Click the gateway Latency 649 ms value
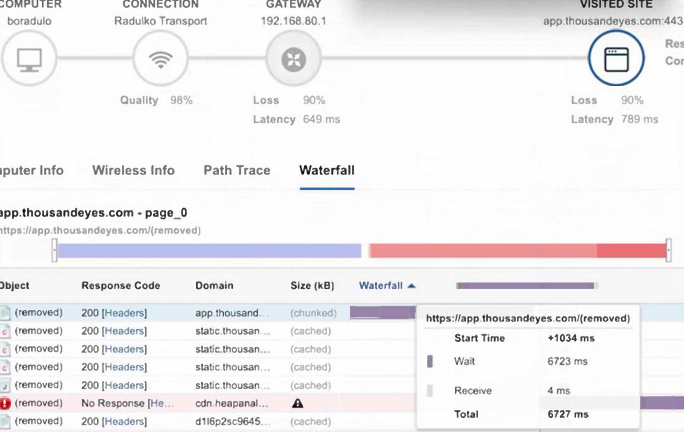This screenshot has width=684, height=432. (321, 119)
